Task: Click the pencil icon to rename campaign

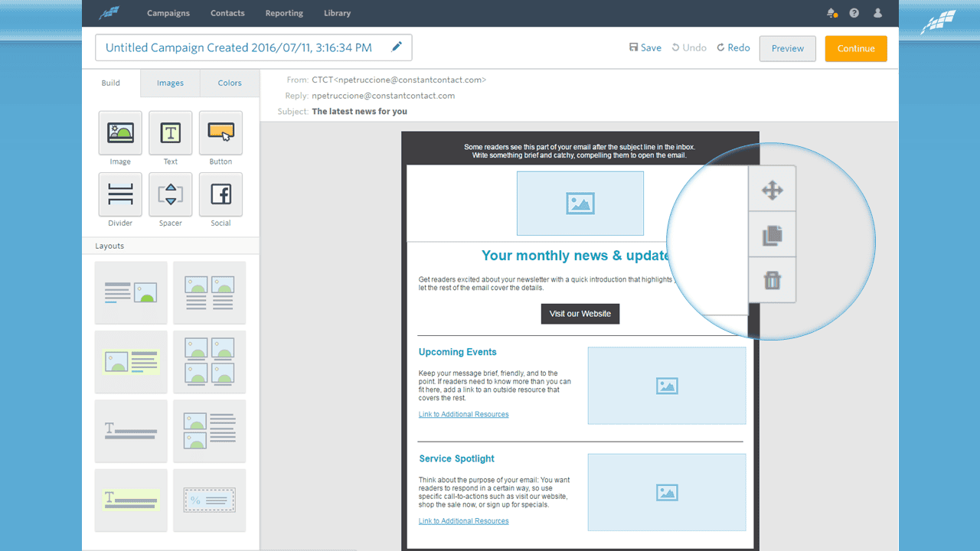Action: 397,47
